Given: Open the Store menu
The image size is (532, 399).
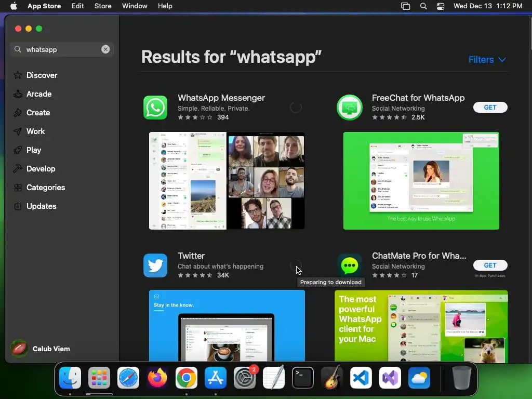Looking at the screenshot, I should coord(103,6).
